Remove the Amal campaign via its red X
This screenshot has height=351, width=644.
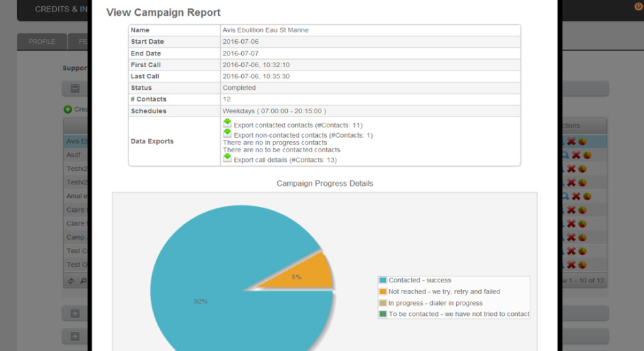pyautogui.click(x=576, y=196)
